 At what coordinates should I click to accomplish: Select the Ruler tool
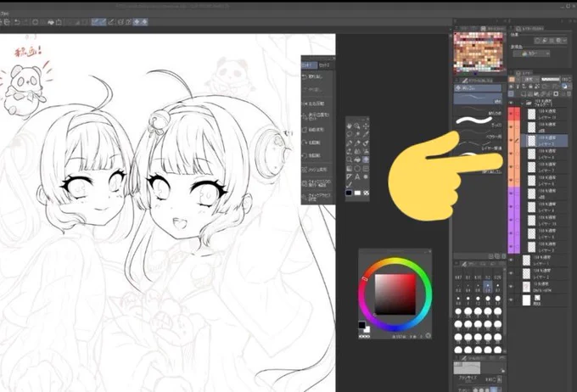pos(350,176)
